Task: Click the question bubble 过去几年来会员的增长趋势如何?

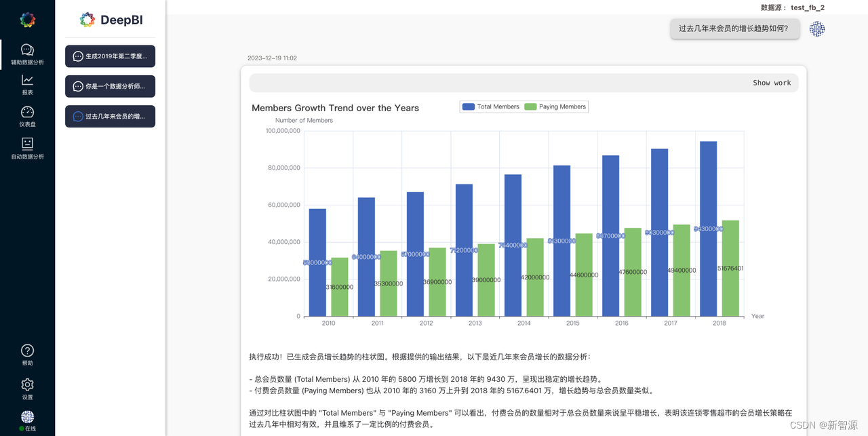Action: pyautogui.click(x=734, y=28)
